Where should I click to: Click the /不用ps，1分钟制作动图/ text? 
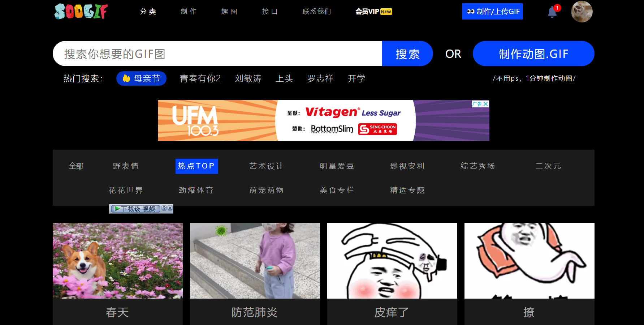(534, 78)
